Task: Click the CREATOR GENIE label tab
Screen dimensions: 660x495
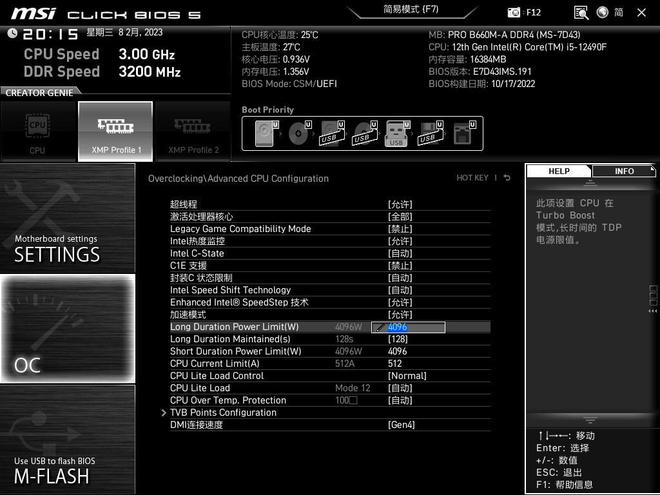Action: tap(39, 93)
